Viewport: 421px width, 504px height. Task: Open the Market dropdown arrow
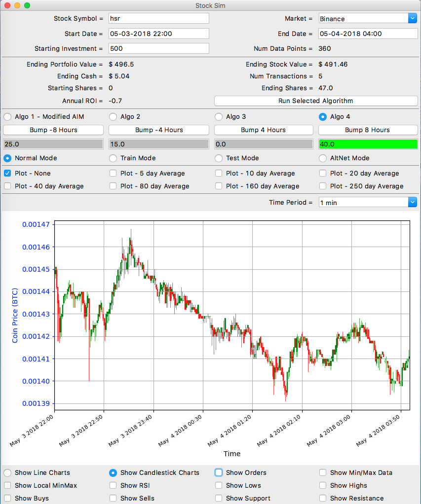[413, 18]
